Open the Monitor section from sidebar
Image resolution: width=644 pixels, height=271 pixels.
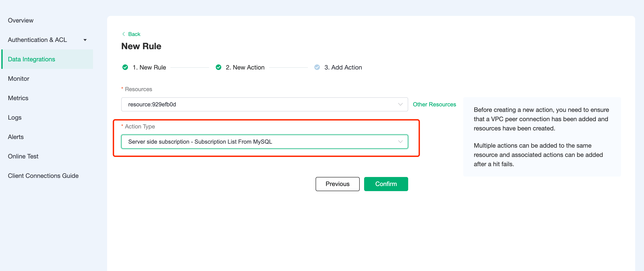(18, 78)
